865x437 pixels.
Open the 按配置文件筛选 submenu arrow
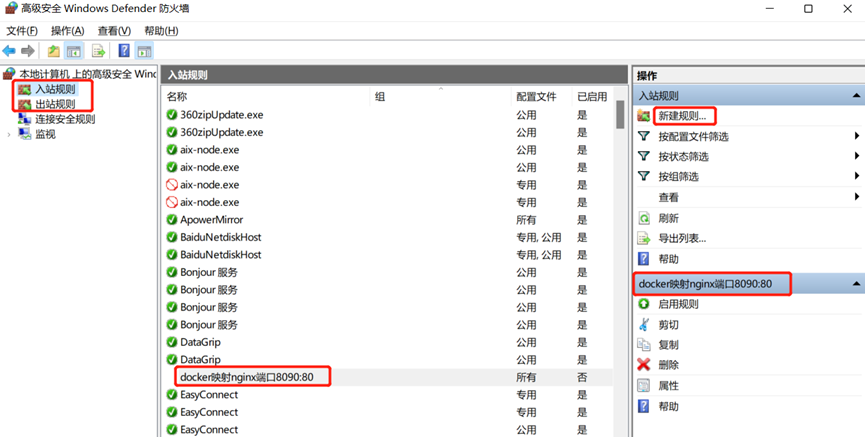pyautogui.click(x=857, y=136)
